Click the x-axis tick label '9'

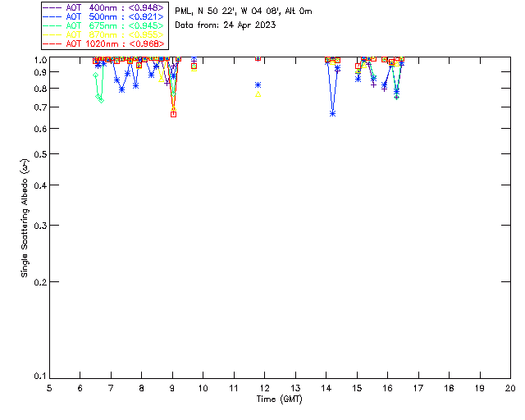coord(172,388)
